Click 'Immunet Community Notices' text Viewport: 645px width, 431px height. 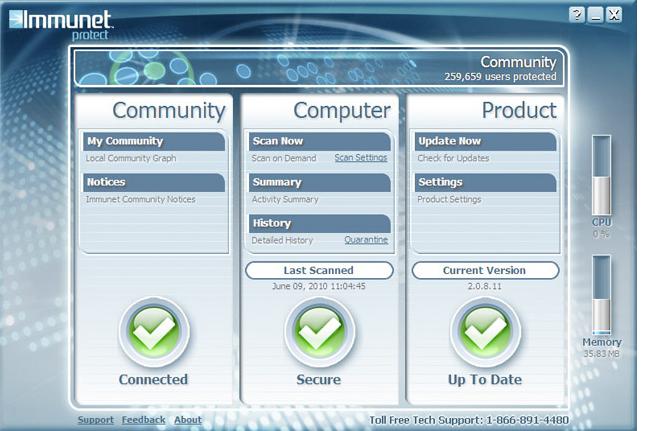tap(141, 199)
